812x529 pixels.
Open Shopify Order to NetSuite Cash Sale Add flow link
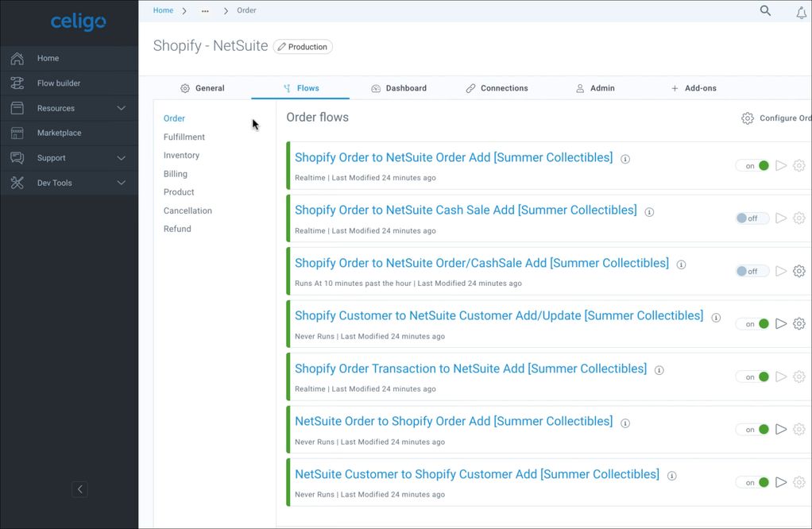(466, 210)
